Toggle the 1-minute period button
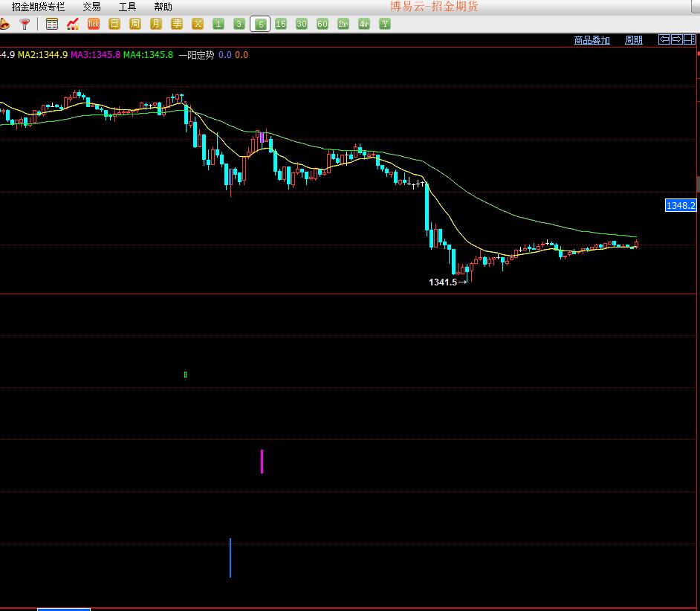 pyautogui.click(x=218, y=24)
